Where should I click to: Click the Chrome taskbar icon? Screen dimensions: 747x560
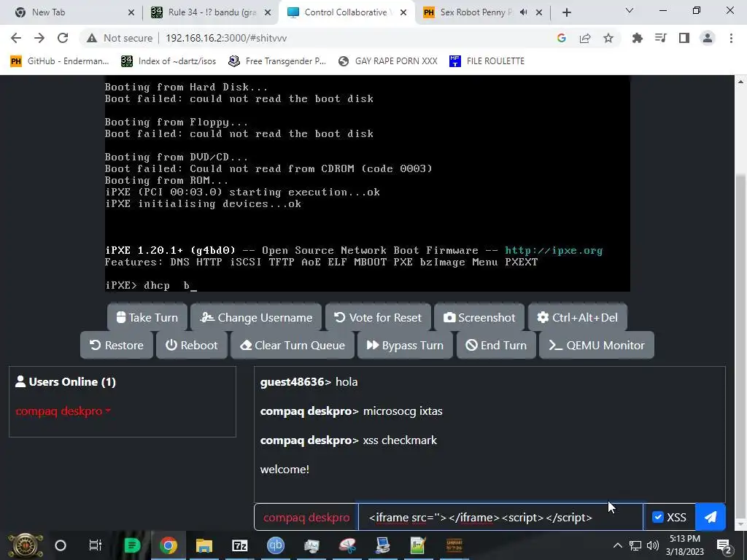coord(169,545)
